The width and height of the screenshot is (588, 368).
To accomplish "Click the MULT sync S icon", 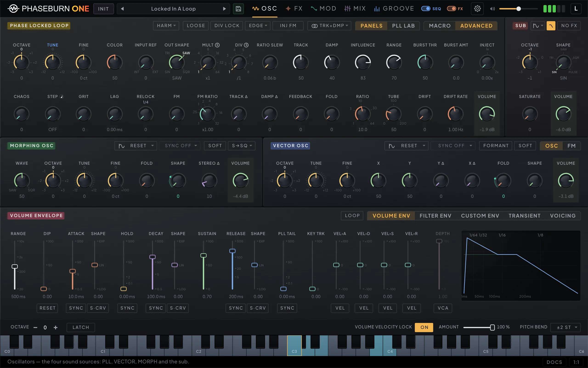I will (218, 45).
